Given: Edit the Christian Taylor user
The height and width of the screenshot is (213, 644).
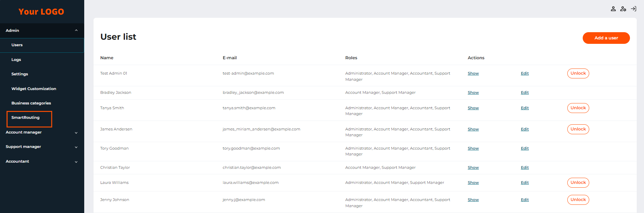Looking at the screenshot, I should [x=525, y=167].
